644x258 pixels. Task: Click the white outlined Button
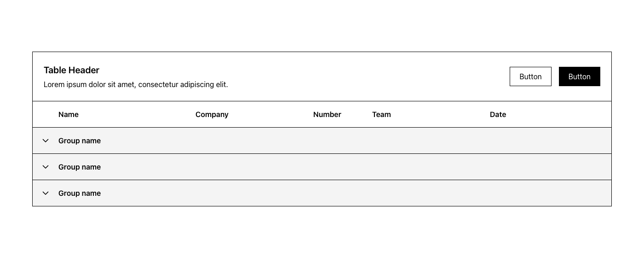pyautogui.click(x=530, y=76)
